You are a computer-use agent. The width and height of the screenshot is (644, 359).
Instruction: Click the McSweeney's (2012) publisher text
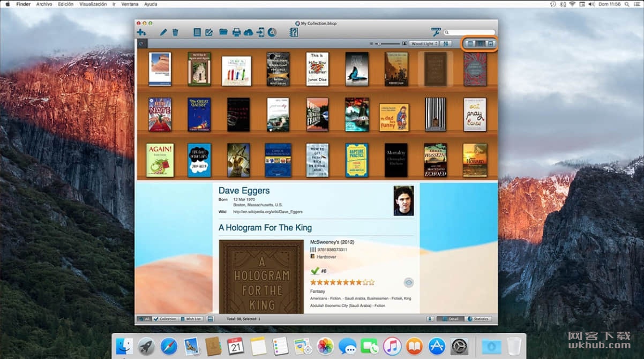tap(332, 242)
